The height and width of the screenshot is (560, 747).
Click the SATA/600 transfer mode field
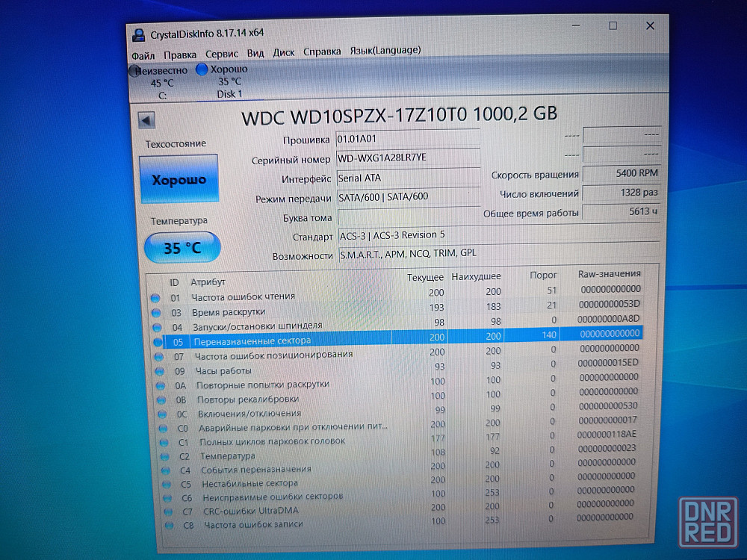click(x=409, y=196)
